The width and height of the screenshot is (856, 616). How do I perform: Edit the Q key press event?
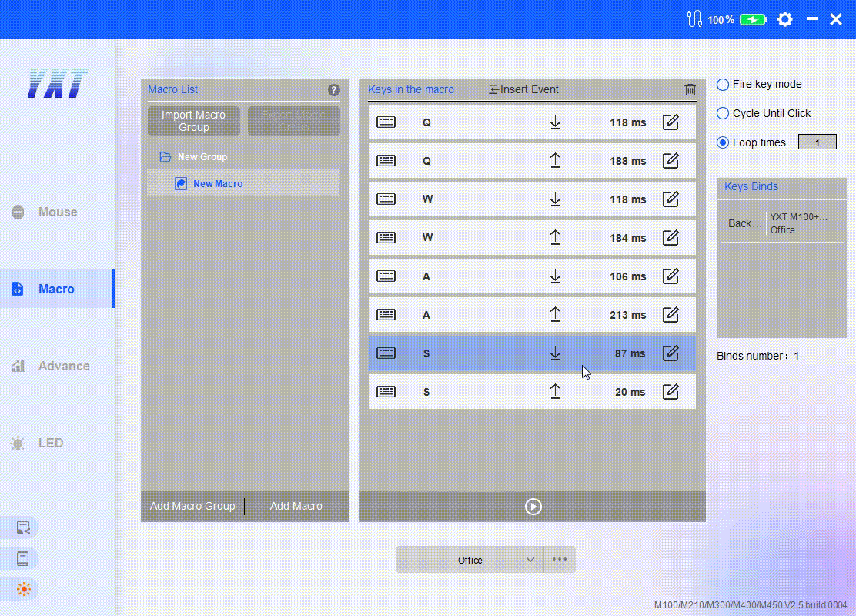670,122
